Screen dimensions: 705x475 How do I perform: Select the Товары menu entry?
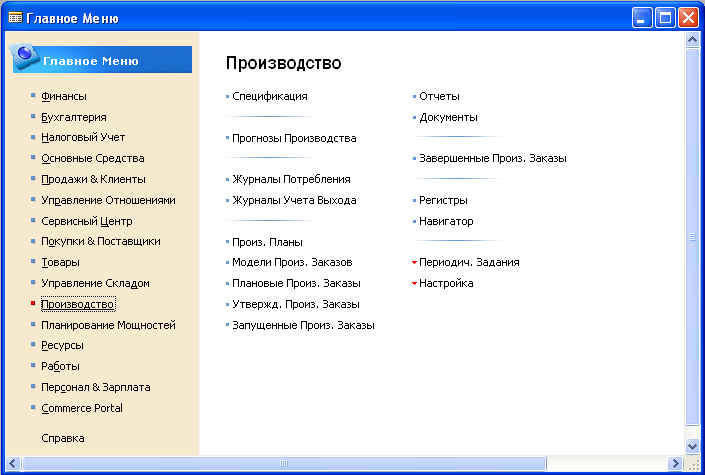[60, 262]
